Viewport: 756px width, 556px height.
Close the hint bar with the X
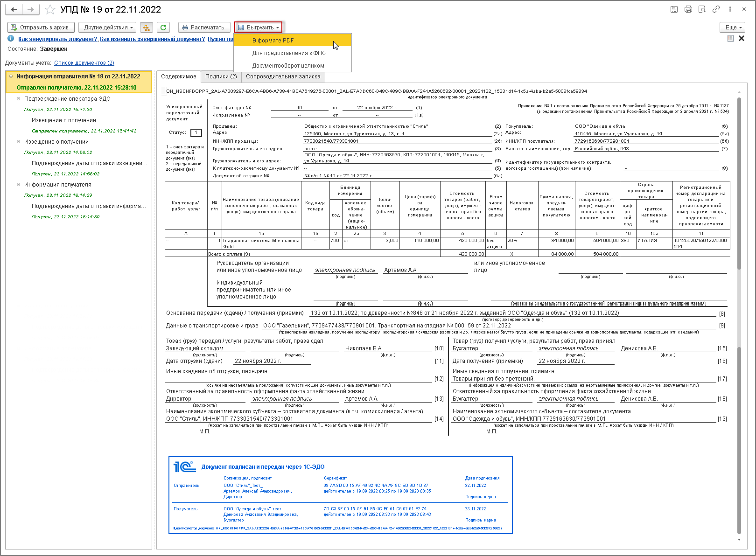pyautogui.click(x=742, y=38)
